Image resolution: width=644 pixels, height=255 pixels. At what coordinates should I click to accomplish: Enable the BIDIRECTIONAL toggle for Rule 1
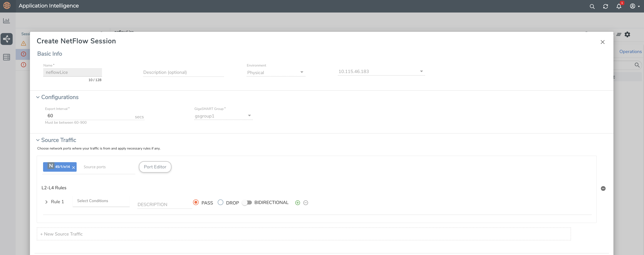(x=247, y=203)
